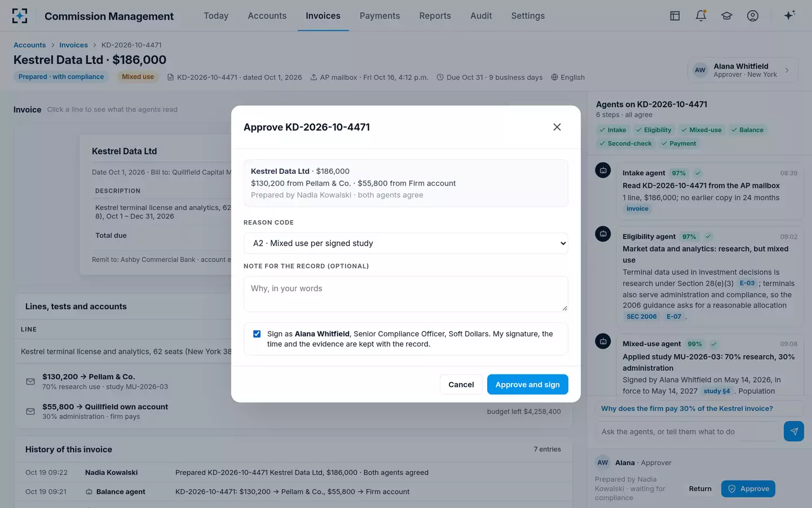This screenshot has width=812, height=508.
Task: Open the Settings tab
Action: [x=528, y=16]
